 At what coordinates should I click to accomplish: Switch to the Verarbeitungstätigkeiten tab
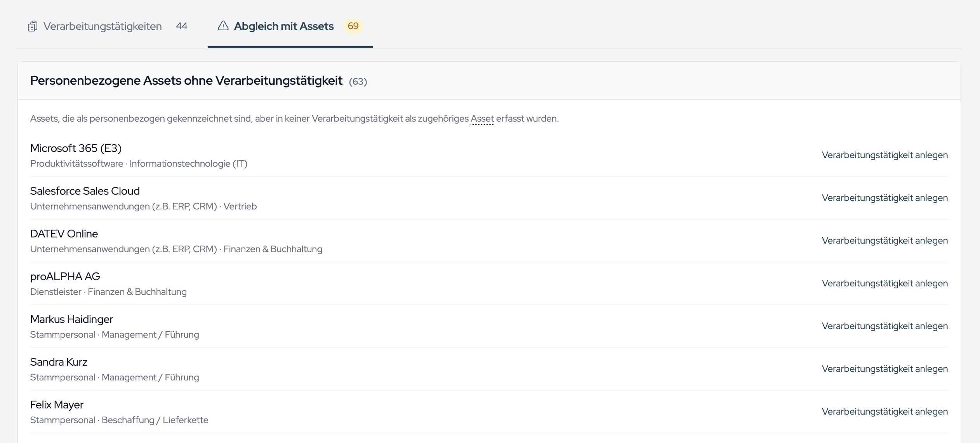(x=108, y=26)
